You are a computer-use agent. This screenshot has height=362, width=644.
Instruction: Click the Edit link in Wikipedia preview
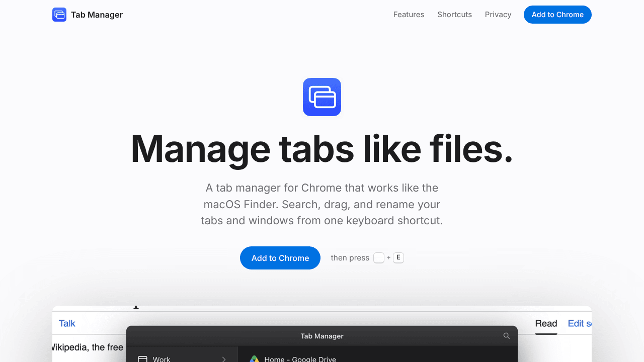pos(580,323)
